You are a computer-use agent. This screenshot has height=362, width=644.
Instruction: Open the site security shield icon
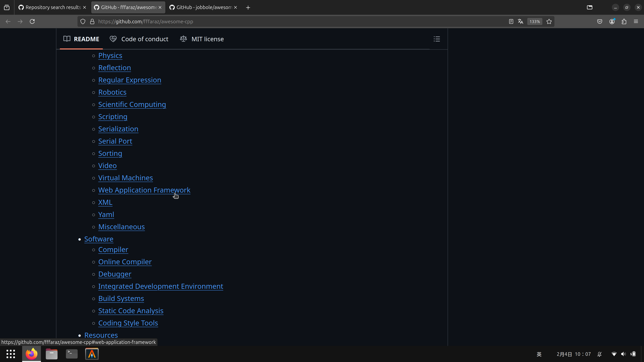point(83,21)
